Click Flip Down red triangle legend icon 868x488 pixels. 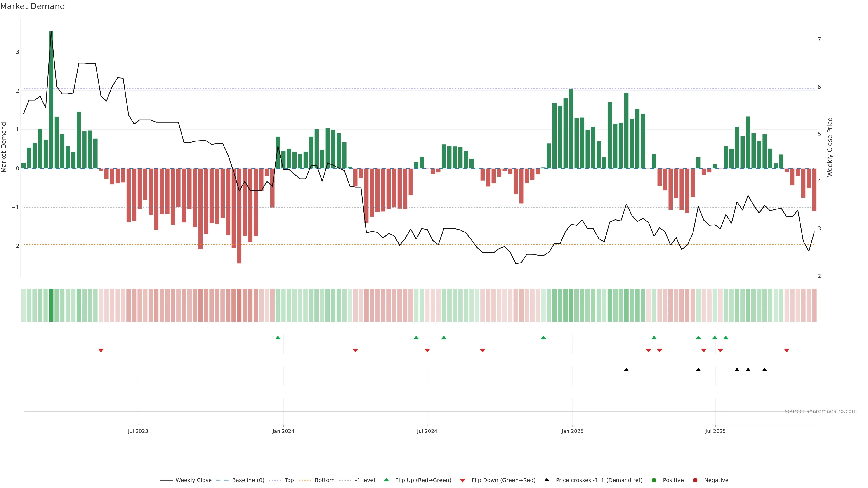pyautogui.click(x=463, y=481)
